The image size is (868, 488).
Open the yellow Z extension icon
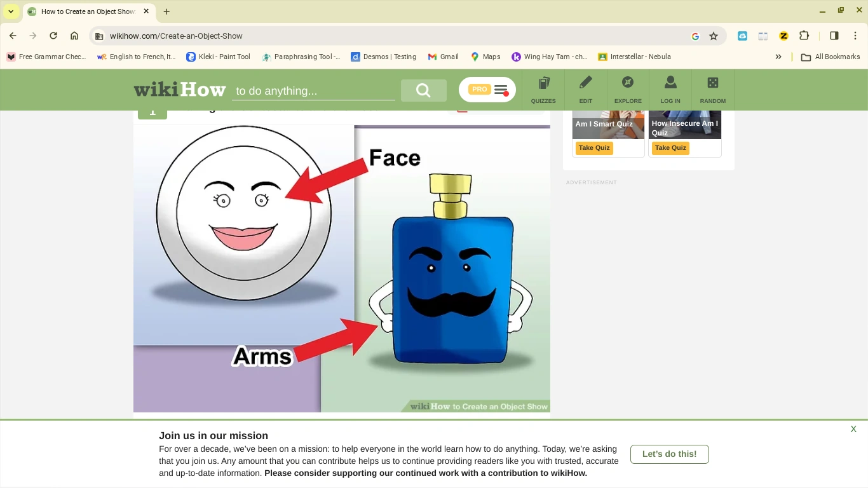coord(783,36)
